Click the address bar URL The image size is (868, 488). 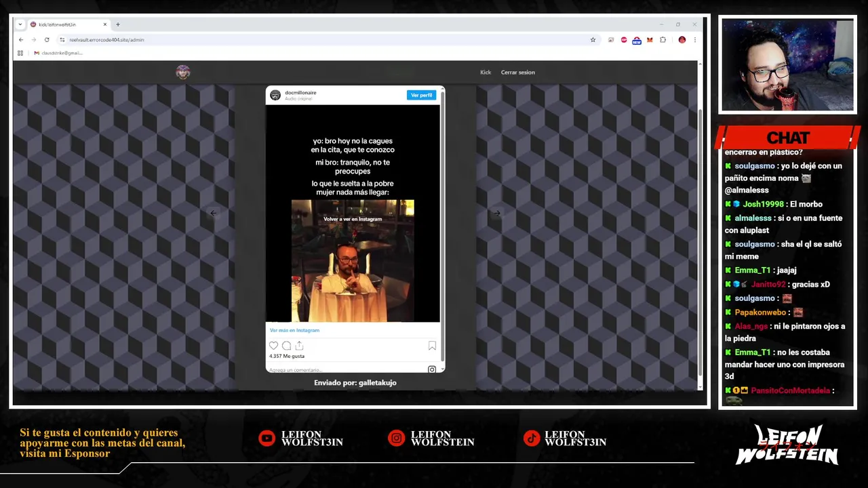106,40
